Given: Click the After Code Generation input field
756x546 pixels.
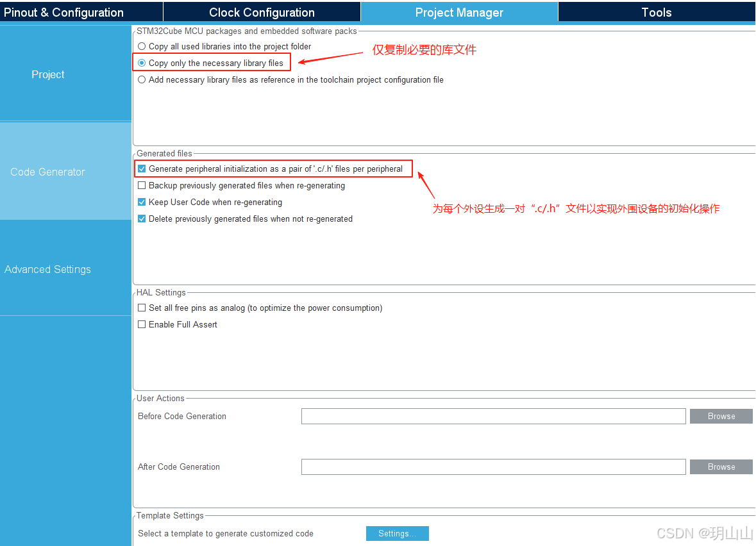Looking at the screenshot, I should click(494, 467).
